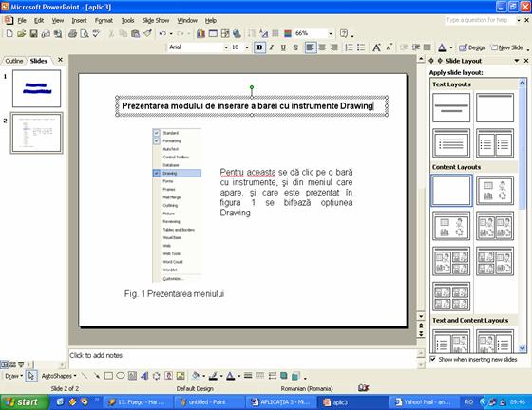Uncheck Show when inserting new slides
The image size is (532, 410).
coord(432,359)
